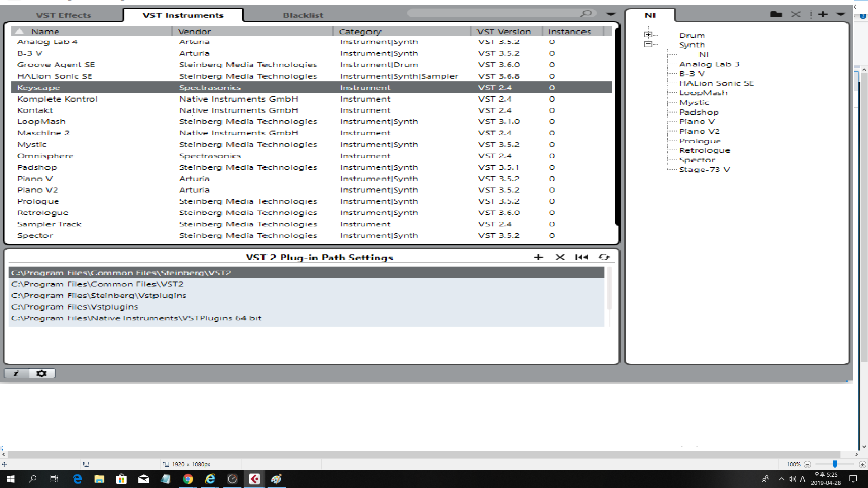Open the collections dropdown arrow at top right
The width and height of the screenshot is (868, 488).
click(x=840, y=14)
